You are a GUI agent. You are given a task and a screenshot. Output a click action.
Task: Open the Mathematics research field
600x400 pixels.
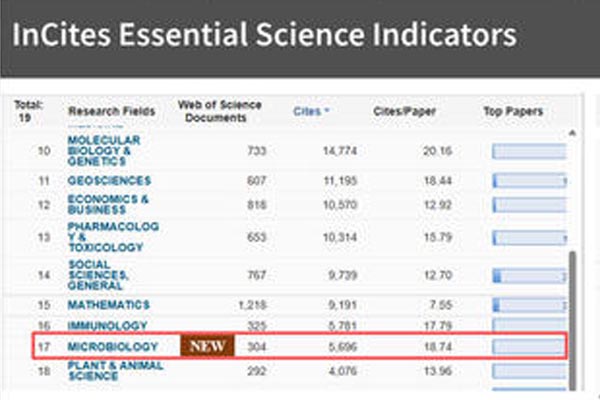click(108, 304)
